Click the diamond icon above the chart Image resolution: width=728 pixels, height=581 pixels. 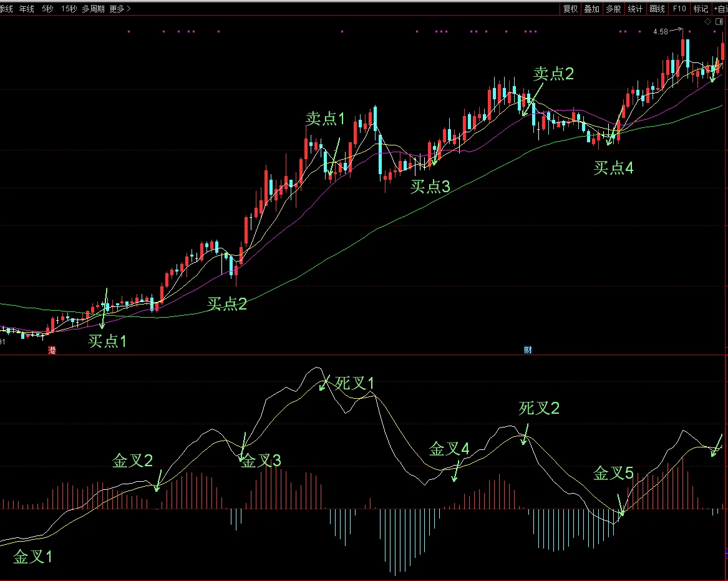click(707, 22)
